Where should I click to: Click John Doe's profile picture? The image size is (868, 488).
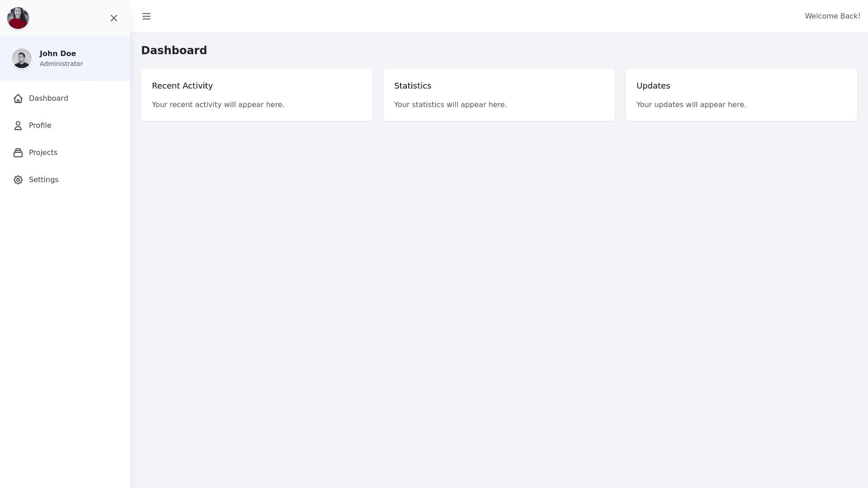click(x=22, y=58)
